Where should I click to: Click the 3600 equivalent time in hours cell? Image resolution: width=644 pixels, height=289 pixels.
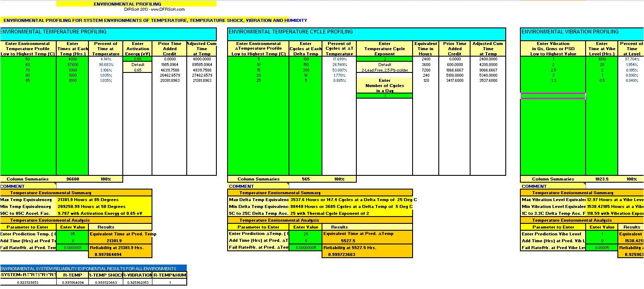point(425,64)
